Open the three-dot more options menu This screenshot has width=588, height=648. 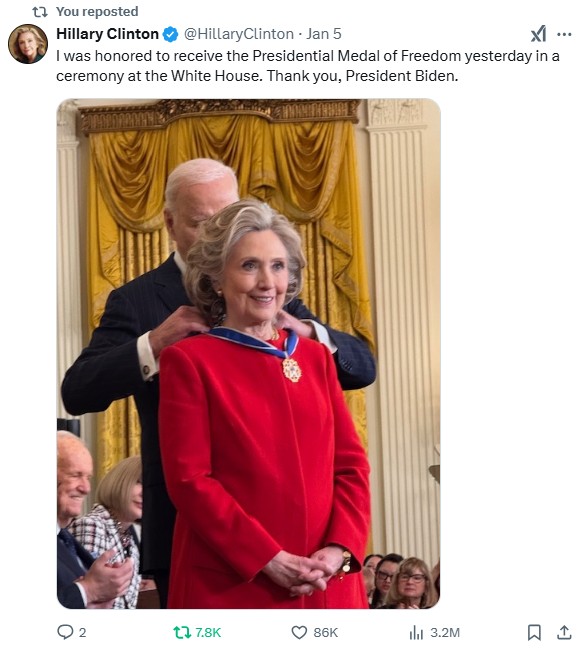coord(564,34)
